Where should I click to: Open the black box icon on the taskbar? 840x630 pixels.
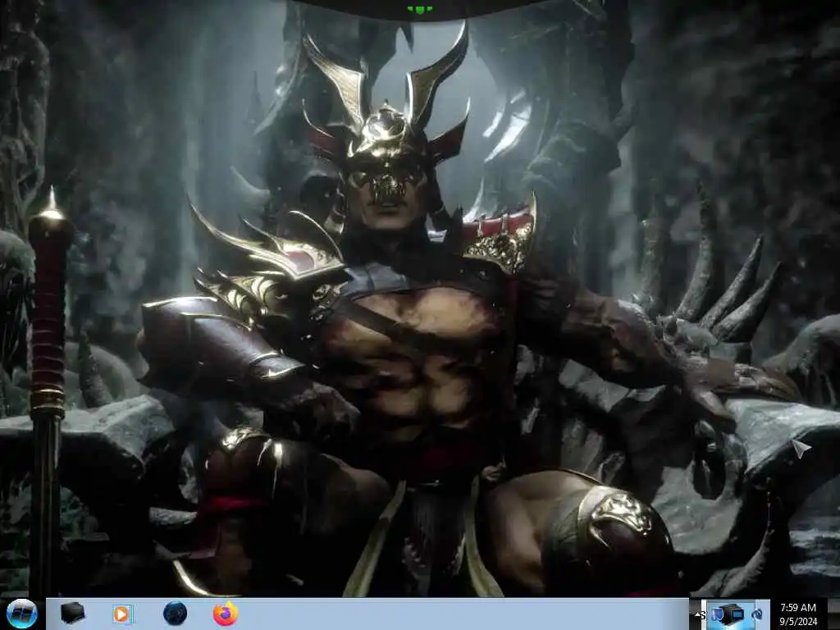coord(72,614)
